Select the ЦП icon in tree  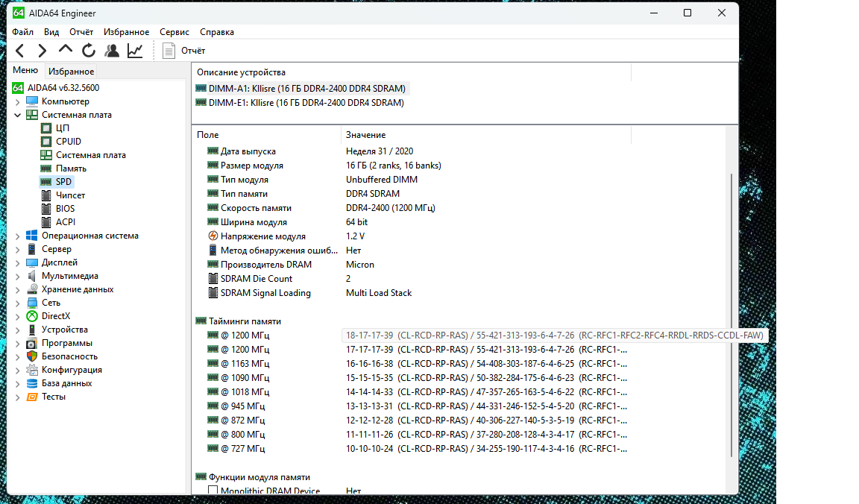tap(46, 128)
